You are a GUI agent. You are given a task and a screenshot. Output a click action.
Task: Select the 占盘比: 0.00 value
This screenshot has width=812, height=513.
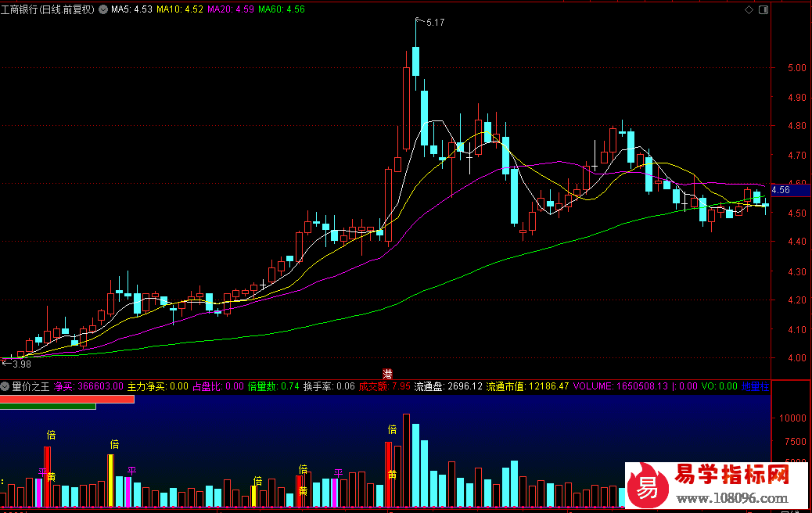218,386
